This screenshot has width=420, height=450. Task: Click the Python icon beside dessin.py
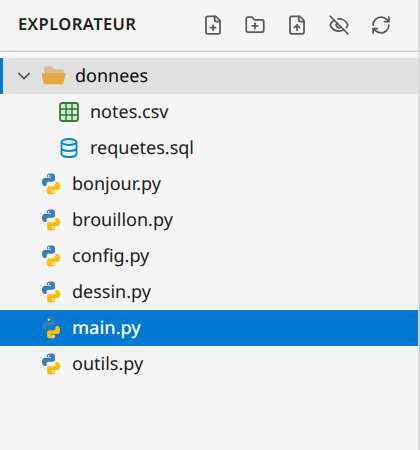point(51,292)
